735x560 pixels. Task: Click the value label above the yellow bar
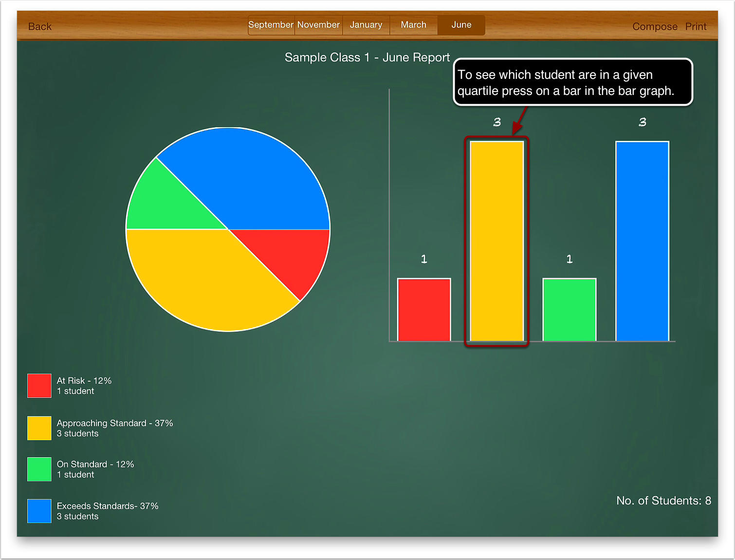497,122
